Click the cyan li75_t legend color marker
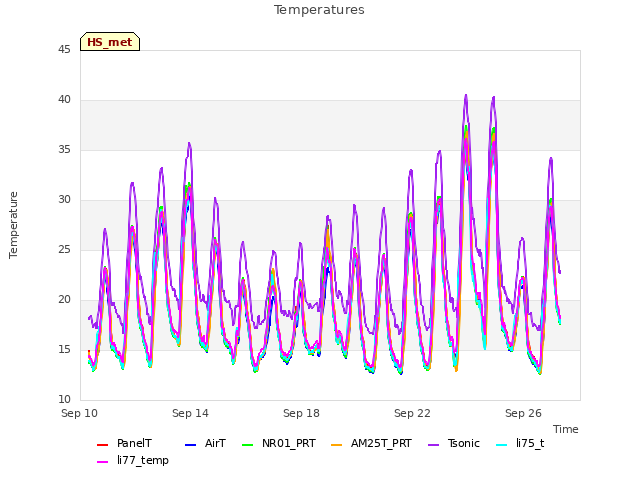Viewport: 640px width, 480px height. pos(502,444)
